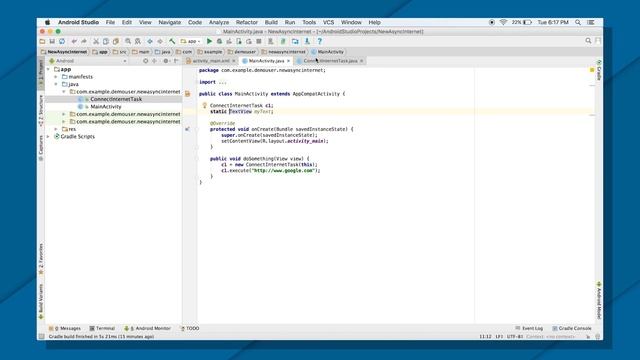Close the MainActivity.java tab
640x360 pixels.
(289, 61)
